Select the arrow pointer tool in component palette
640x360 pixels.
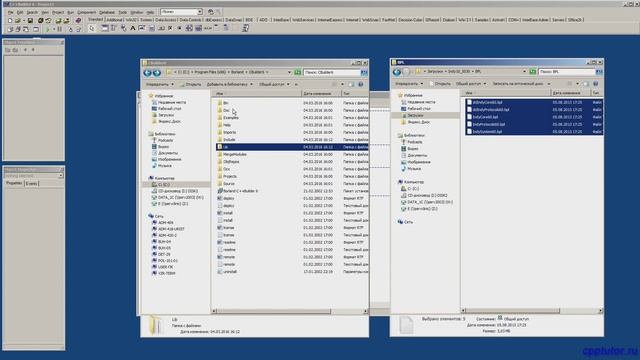pos(92,28)
